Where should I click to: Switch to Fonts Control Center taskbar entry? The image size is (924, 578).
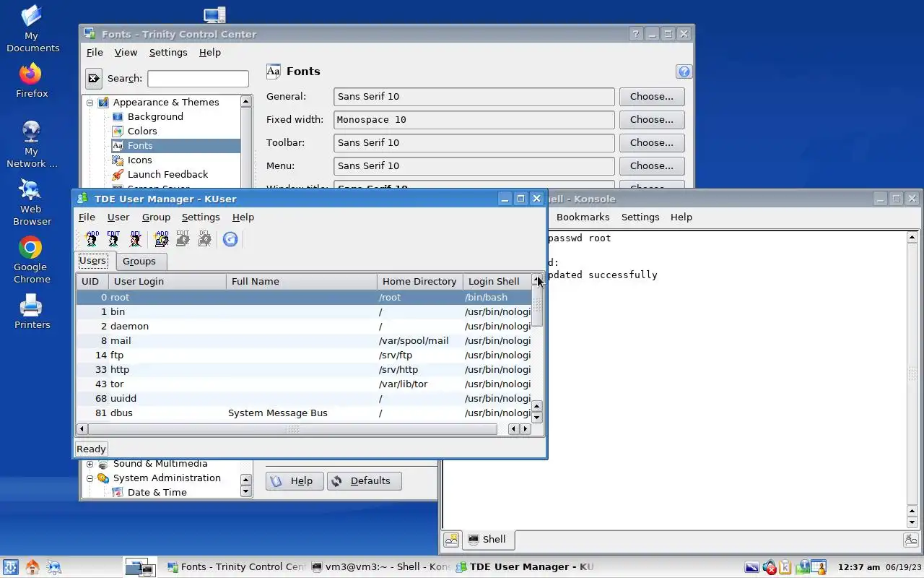click(235, 567)
